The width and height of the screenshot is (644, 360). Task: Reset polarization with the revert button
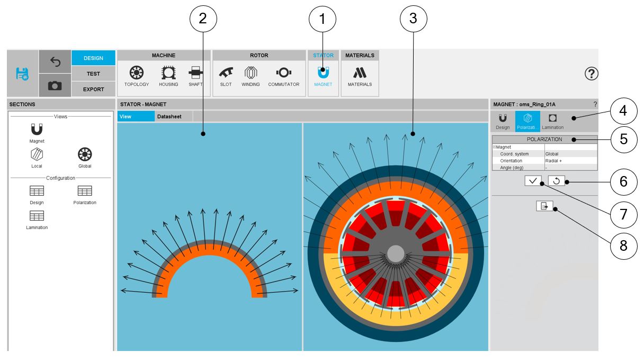[556, 181]
